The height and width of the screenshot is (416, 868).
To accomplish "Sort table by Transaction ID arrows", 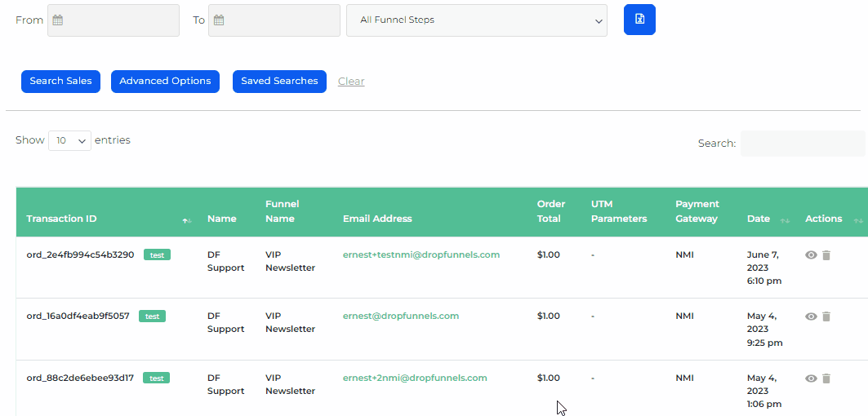I will [x=187, y=220].
